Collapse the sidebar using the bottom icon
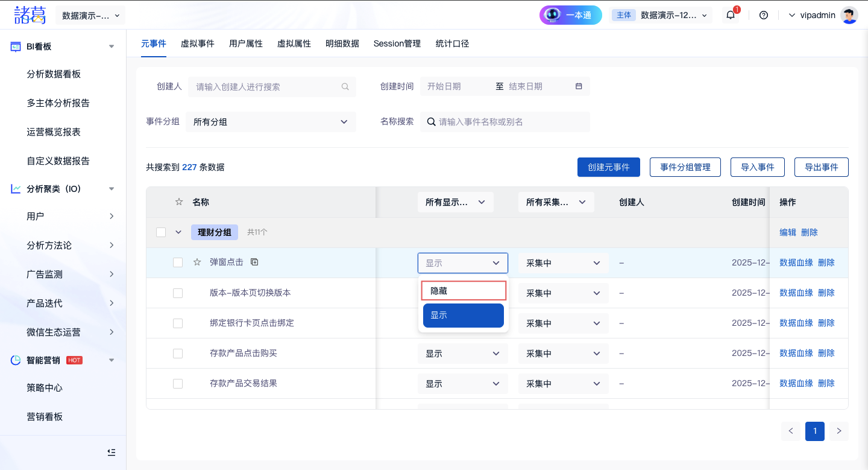The height and width of the screenshot is (470, 868). click(x=111, y=452)
